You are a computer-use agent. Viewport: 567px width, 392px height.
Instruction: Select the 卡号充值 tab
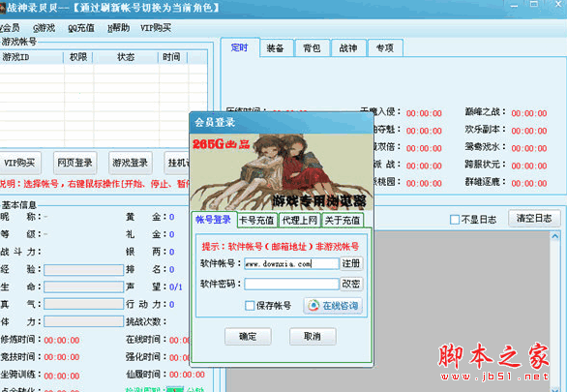[x=257, y=221]
